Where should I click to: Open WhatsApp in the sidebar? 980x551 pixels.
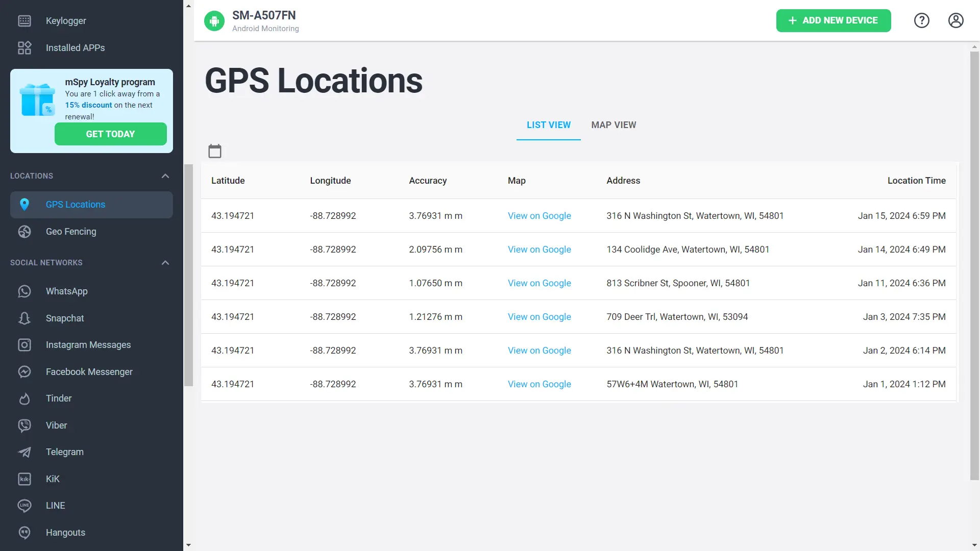coord(66,291)
